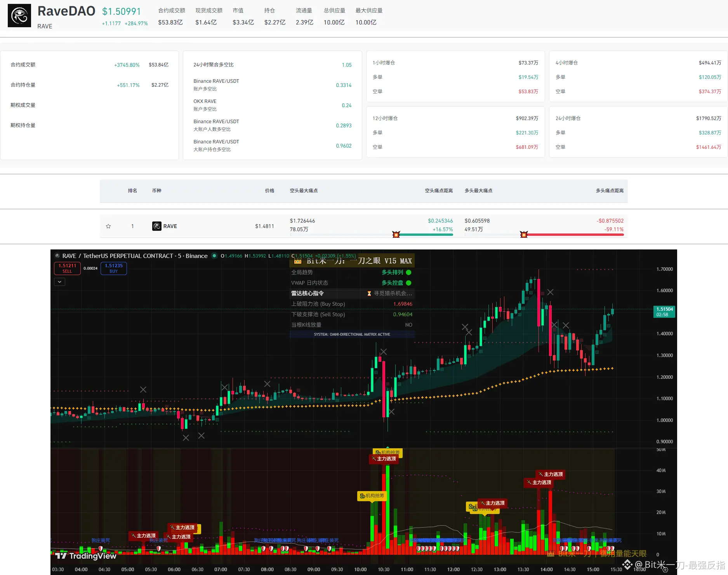Click the $0.605598 long max pain value
728x575 pixels.
tap(477, 221)
